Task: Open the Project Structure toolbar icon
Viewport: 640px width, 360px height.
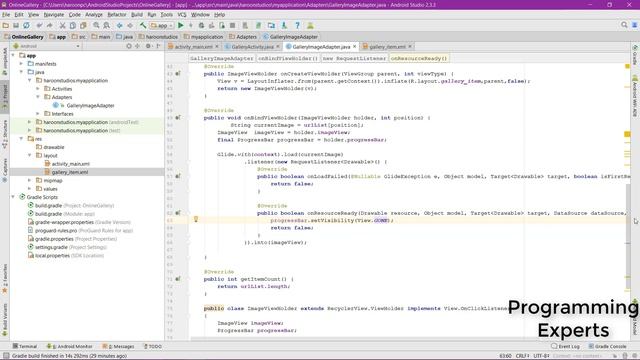Action: [x=271, y=25]
